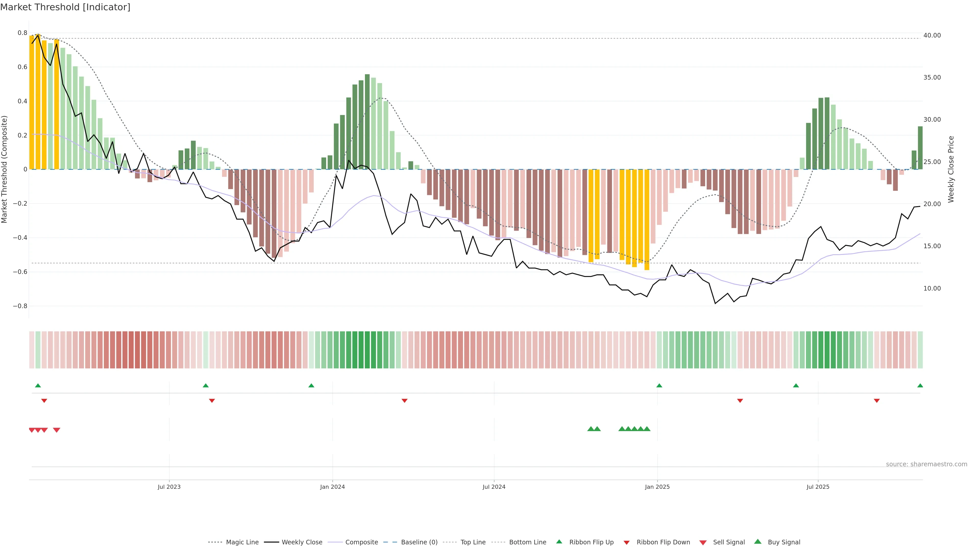This screenshot has width=980, height=551.
Task: Click the Jul 2025 axis label
Action: coord(817,487)
